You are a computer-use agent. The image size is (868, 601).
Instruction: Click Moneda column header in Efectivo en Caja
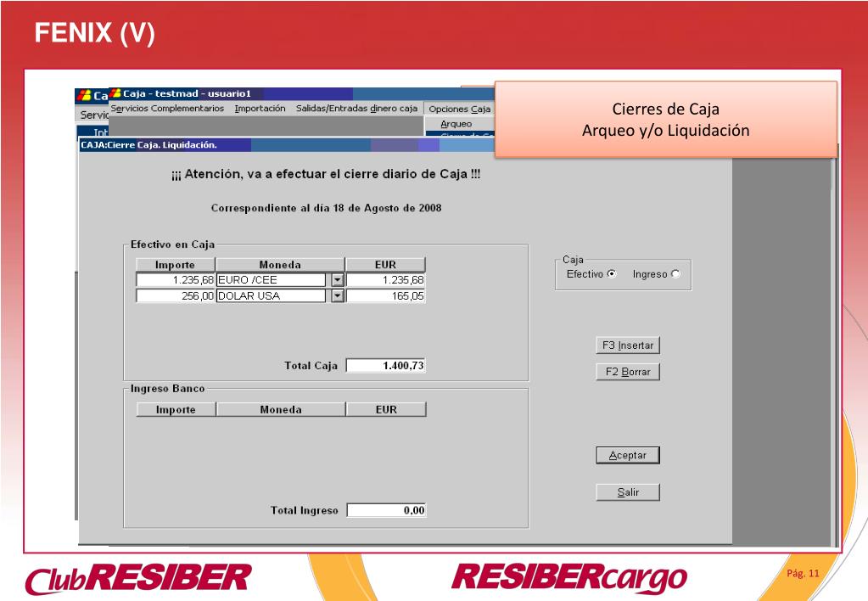tap(280, 265)
